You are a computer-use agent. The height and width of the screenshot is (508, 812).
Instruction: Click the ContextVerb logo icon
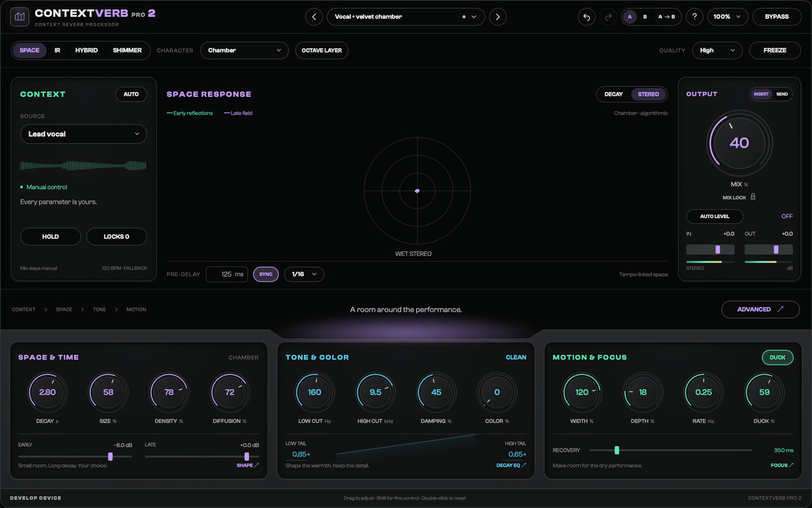pyautogui.click(x=20, y=16)
